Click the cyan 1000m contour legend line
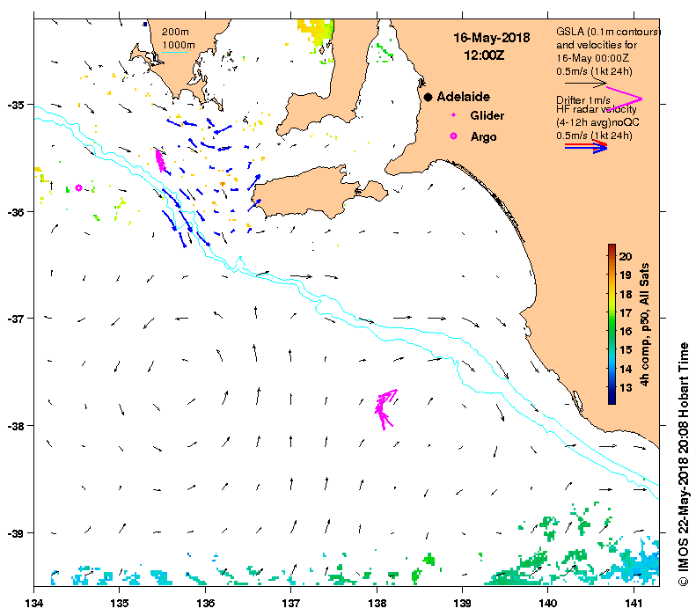696x616 pixels. 175,53
